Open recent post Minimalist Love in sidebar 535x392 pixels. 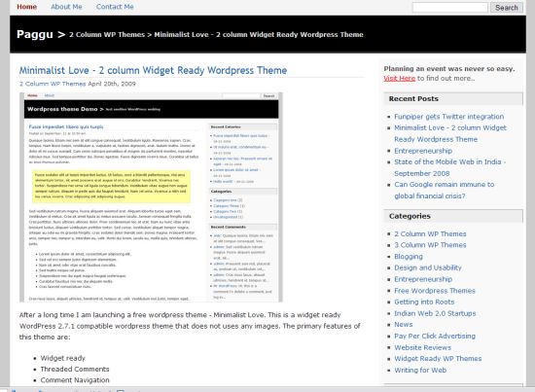[450, 133]
